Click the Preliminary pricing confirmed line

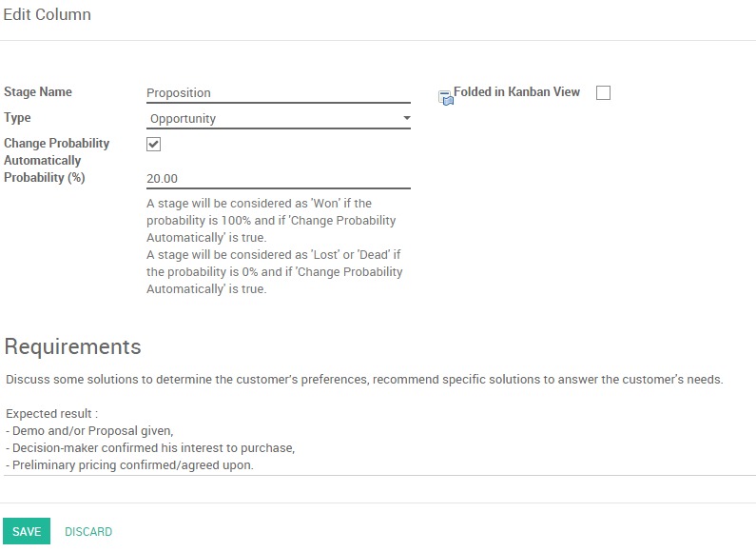pos(129,465)
